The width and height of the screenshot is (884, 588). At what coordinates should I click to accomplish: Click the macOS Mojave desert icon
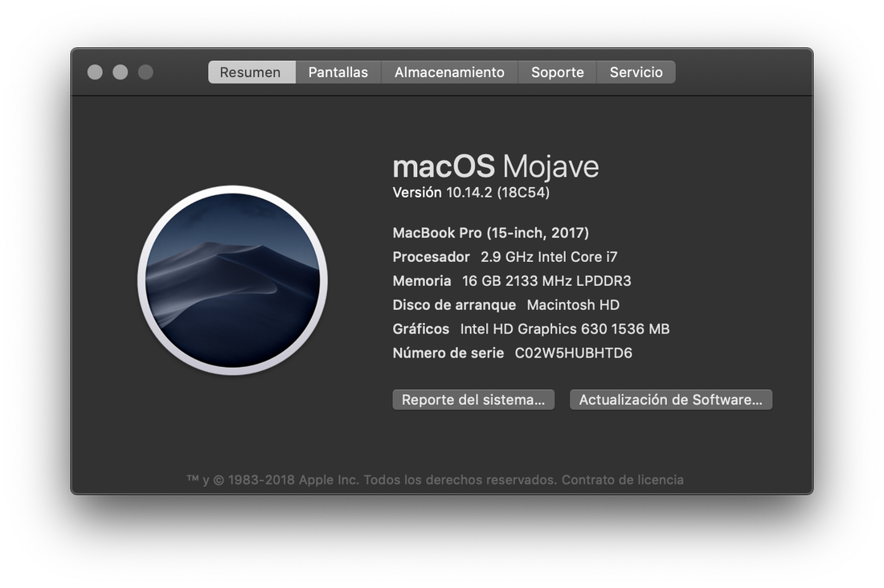[232, 280]
